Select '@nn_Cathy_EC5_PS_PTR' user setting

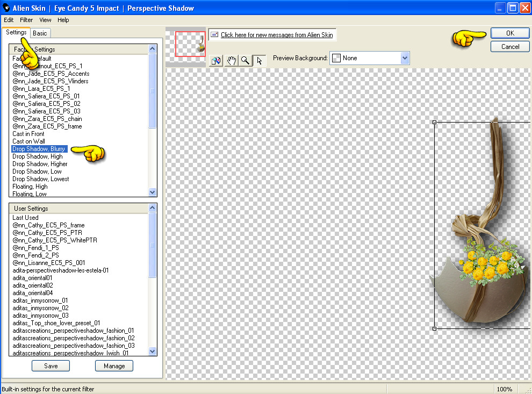[x=47, y=232]
